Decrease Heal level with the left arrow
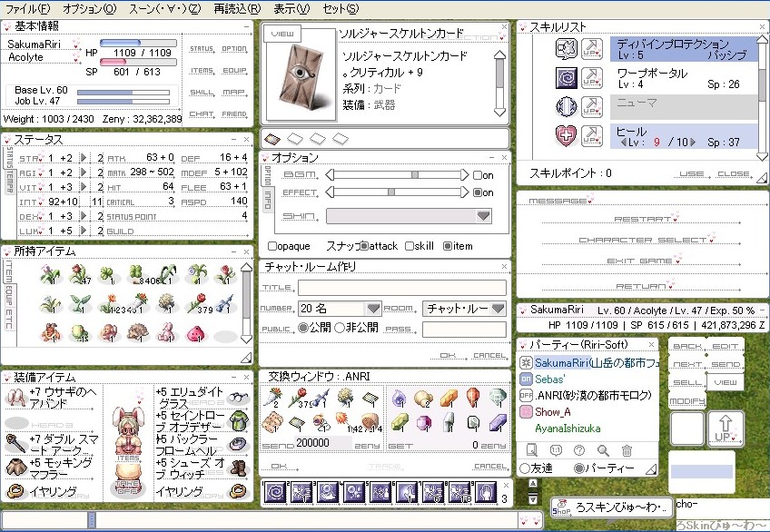 tap(623, 143)
